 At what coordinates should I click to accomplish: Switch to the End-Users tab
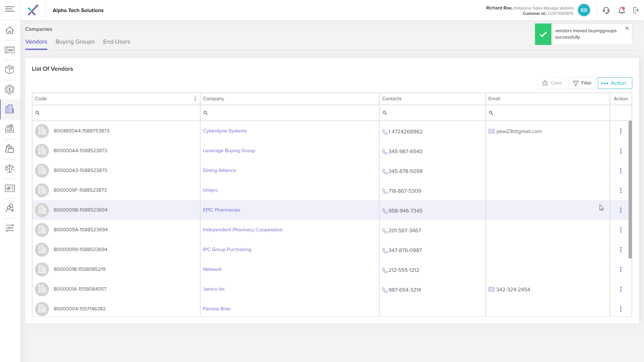point(116,42)
